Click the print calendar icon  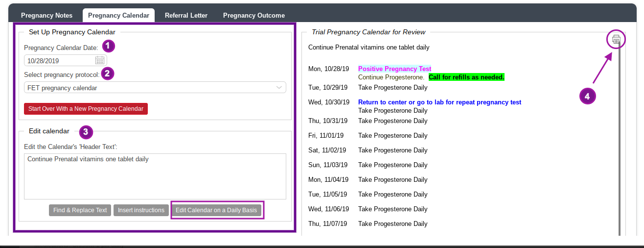coord(616,39)
